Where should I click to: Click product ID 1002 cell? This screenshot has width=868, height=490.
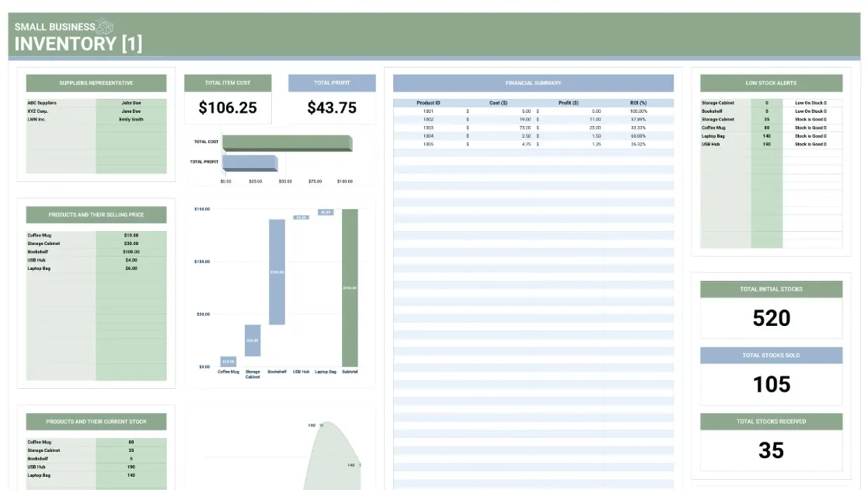428,120
